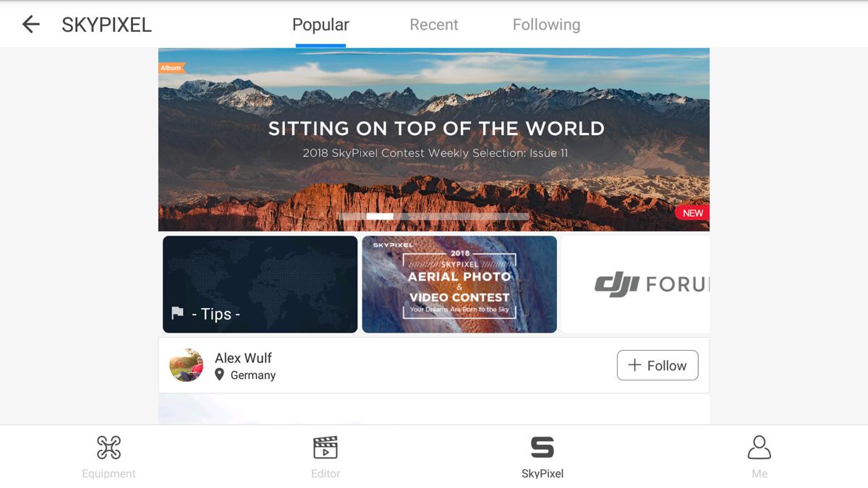Open the Equipment drone icon
Image resolution: width=868 pixels, height=488 pixels.
[x=109, y=448]
